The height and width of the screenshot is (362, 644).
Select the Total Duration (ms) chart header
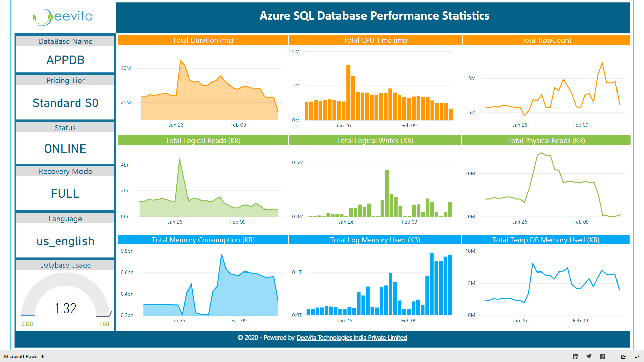click(203, 40)
